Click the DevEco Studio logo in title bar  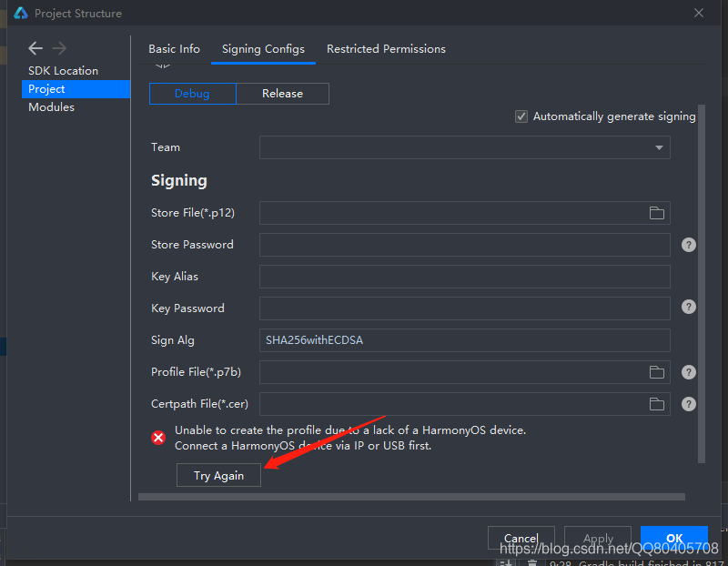[20, 13]
